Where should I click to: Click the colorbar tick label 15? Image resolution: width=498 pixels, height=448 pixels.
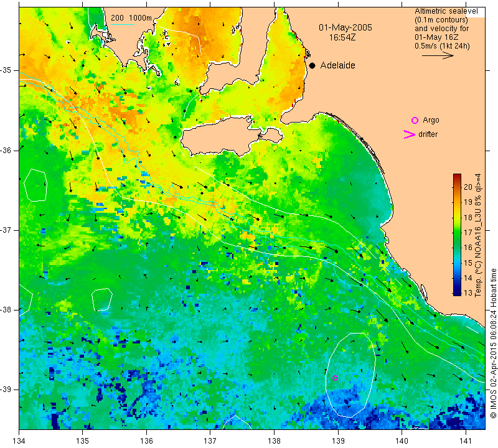point(468,263)
